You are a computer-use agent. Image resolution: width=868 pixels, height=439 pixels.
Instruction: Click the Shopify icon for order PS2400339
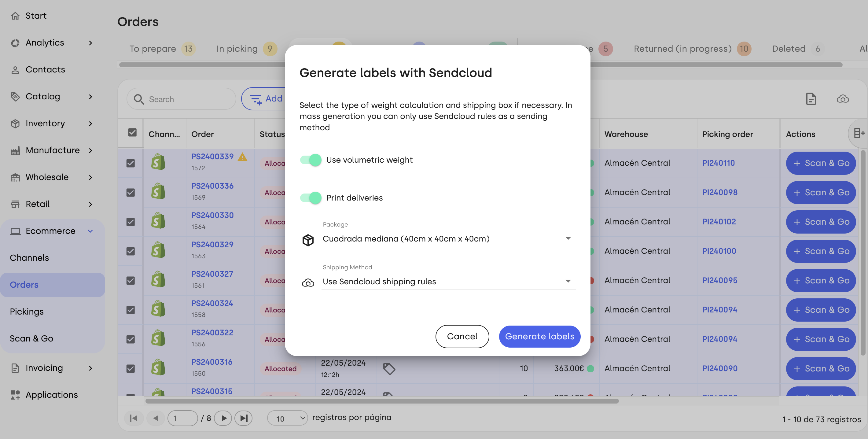tap(158, 162)
